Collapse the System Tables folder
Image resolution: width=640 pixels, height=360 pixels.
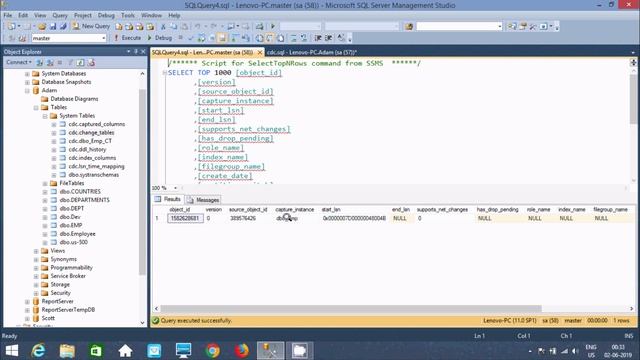click(45, 116)
